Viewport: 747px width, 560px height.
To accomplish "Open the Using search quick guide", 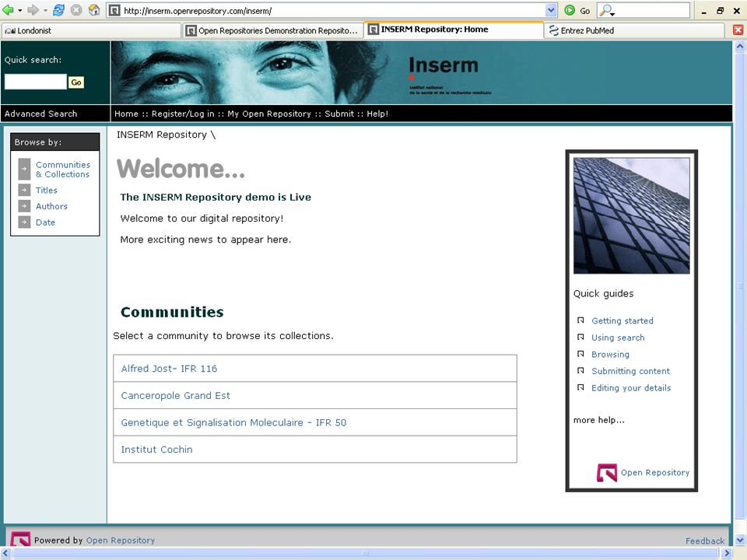I will point(618,338).
